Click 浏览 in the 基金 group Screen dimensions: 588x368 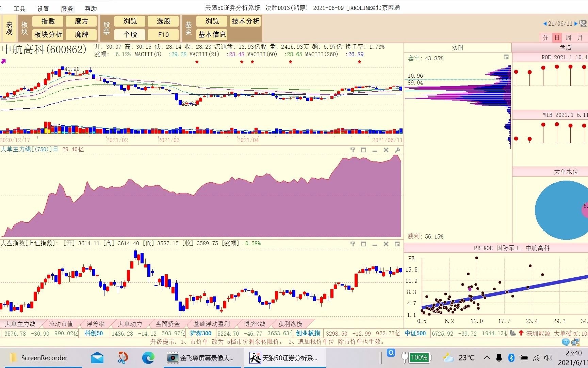pyautogui.click(x=212, y=21)
